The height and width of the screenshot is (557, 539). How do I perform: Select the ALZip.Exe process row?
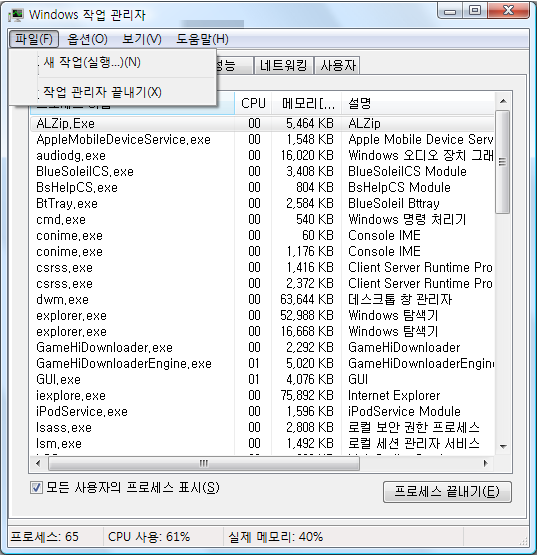tap(262, 124)
